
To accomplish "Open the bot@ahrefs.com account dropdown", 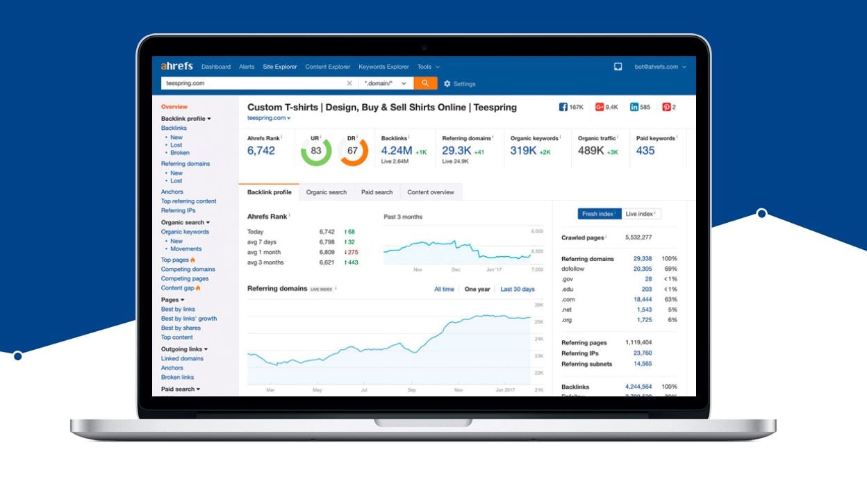I will point(661,67).
